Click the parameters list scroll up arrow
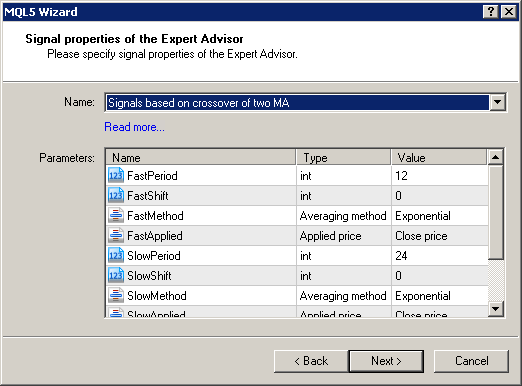Viewport: 522px width, 386px height. tap(496, 157)
